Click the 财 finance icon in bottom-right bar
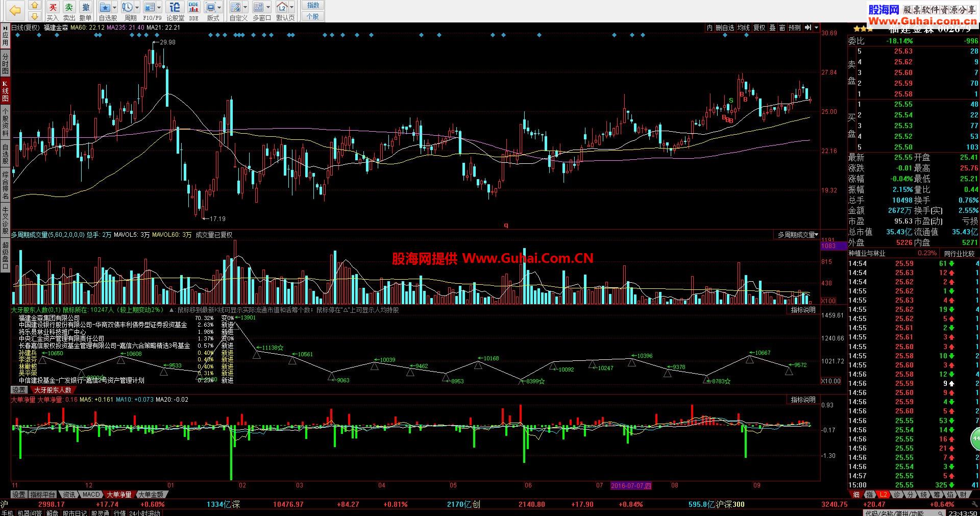980x516 pixels. click(x=963, y=495)
